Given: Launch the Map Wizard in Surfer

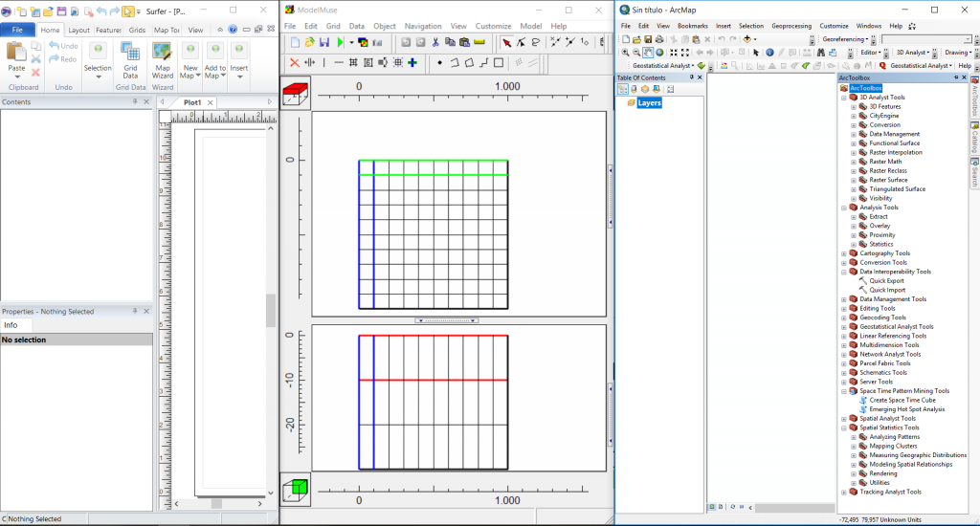Looking at the screenshot, I should point(163,60).
